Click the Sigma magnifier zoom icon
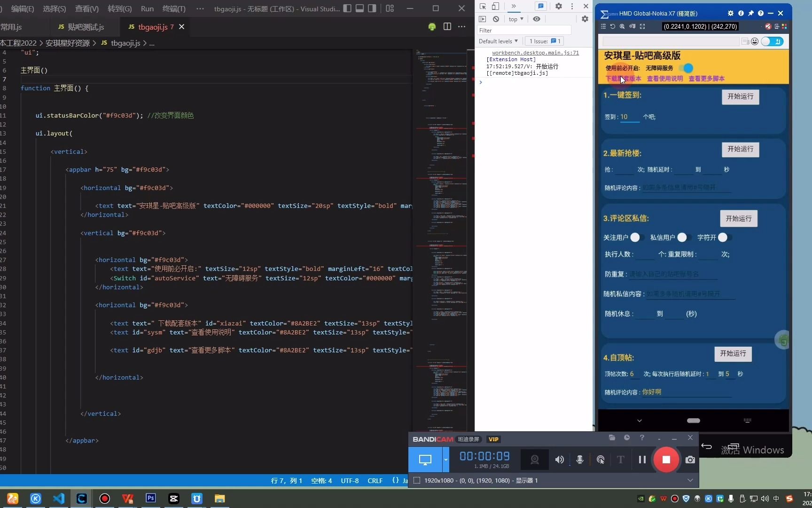Image resolution: width=812 pixels, height=508 pixels. [x=622, y=26]
